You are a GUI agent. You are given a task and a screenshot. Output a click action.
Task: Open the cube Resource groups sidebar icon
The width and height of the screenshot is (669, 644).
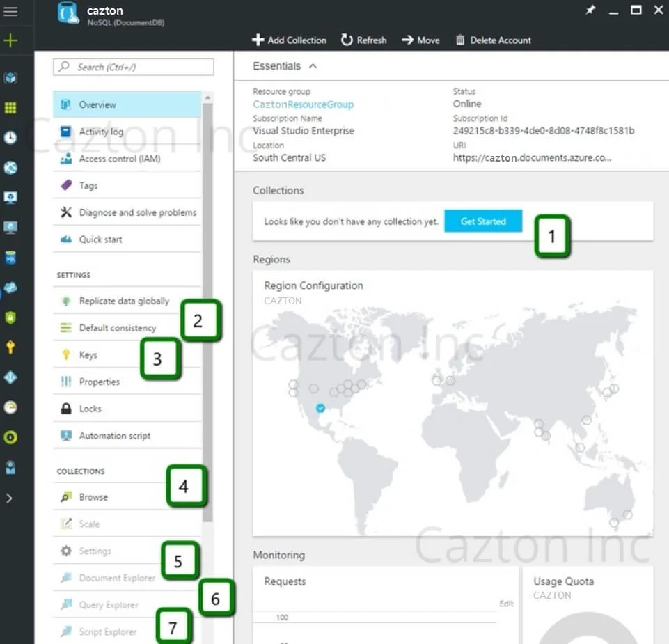click(10, 78)
